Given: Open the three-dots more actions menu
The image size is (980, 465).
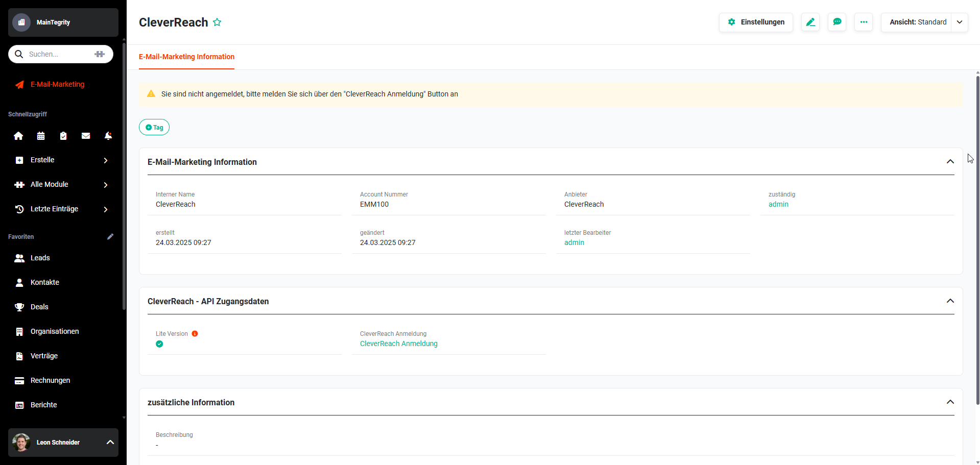Looking at the screenshot, I should (x=864, y=22).
